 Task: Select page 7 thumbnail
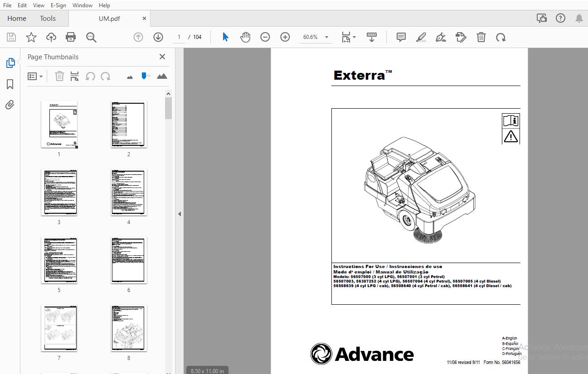(x=59, y=328)
